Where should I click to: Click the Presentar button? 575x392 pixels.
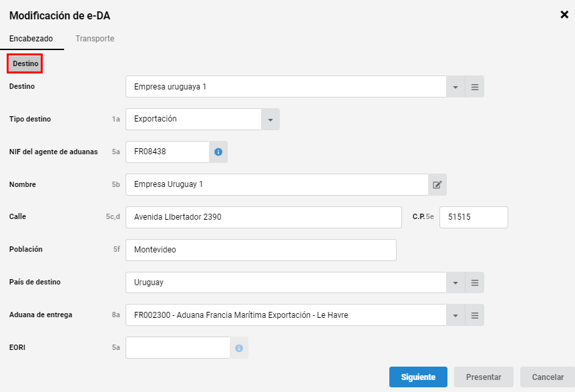[x=484, y=377]
